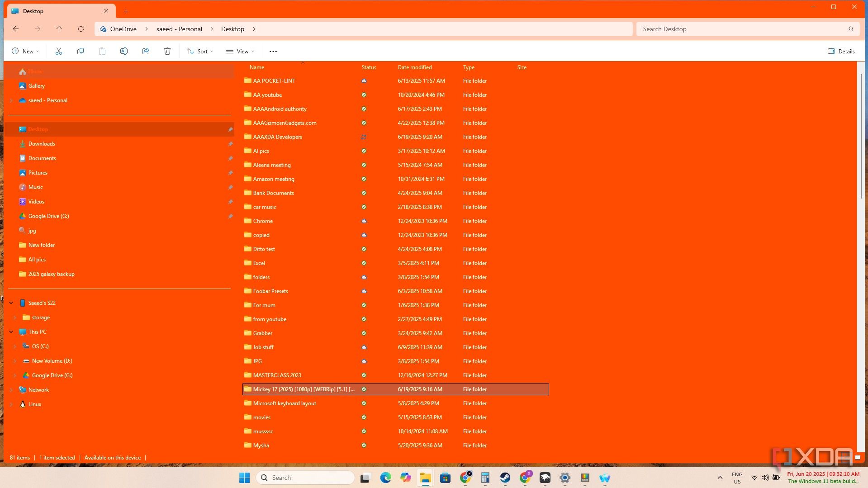Open Microsoft Edge from the taskbar
Viewport: 868px width, 488px height.
click(x=386, y=478)
